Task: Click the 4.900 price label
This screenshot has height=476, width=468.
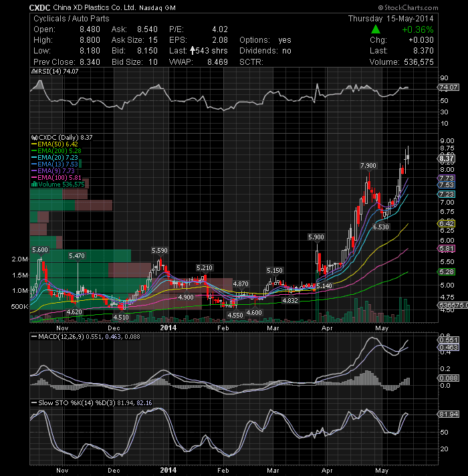Action: pos(186,297)
